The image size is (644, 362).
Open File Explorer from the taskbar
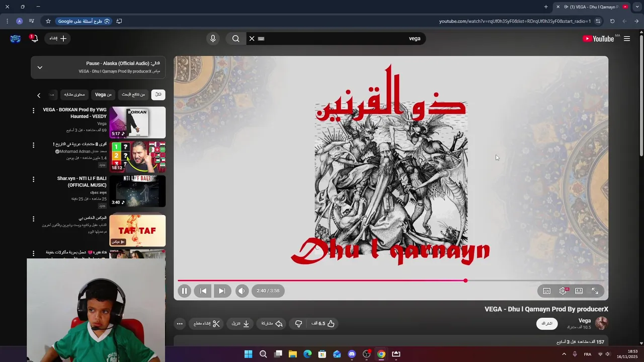tap(292, 354)
